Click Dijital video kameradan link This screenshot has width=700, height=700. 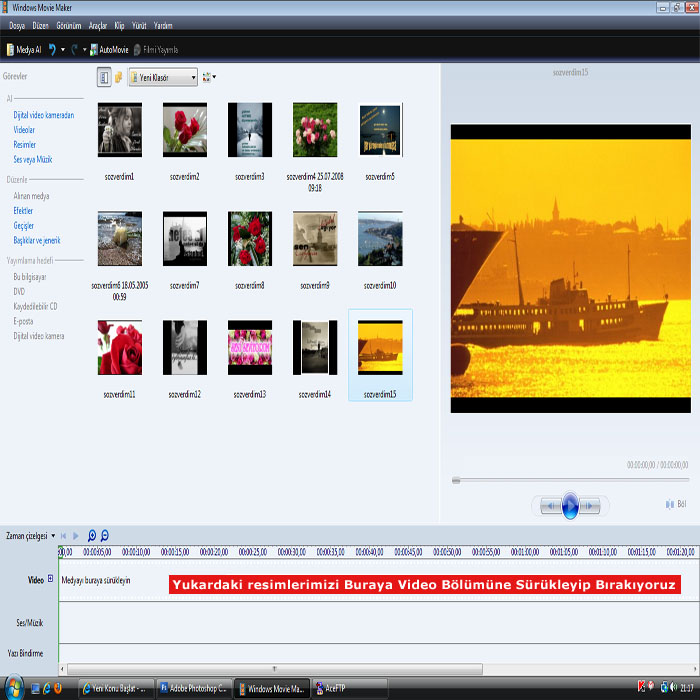[x=44, y=115]
